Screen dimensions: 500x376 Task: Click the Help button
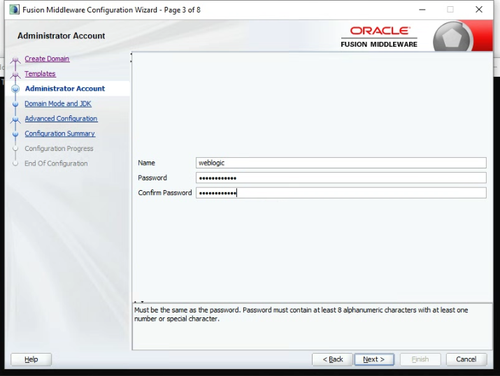click(31, 359)
